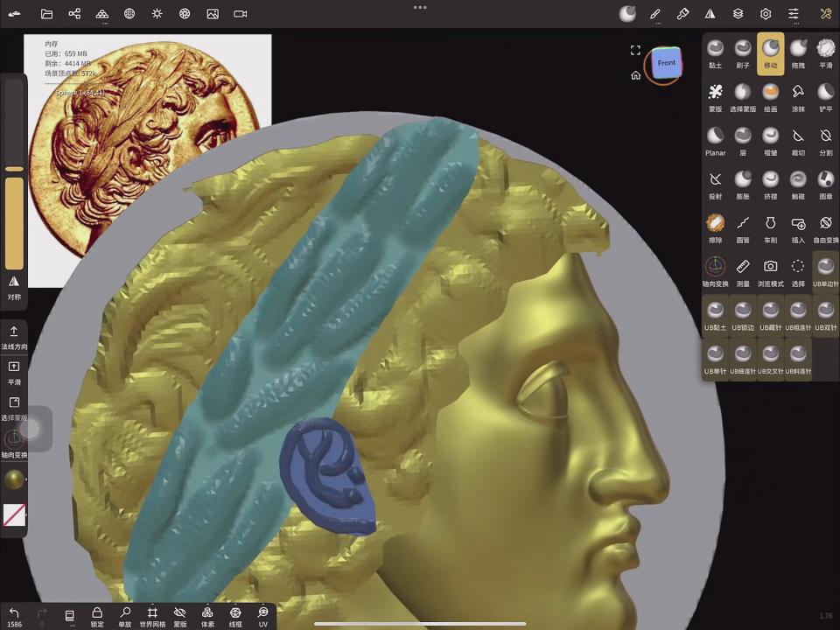The height and width of the screenshot is (630, 840).
Task: Open the background image menu
Action: tap(213, 14)
